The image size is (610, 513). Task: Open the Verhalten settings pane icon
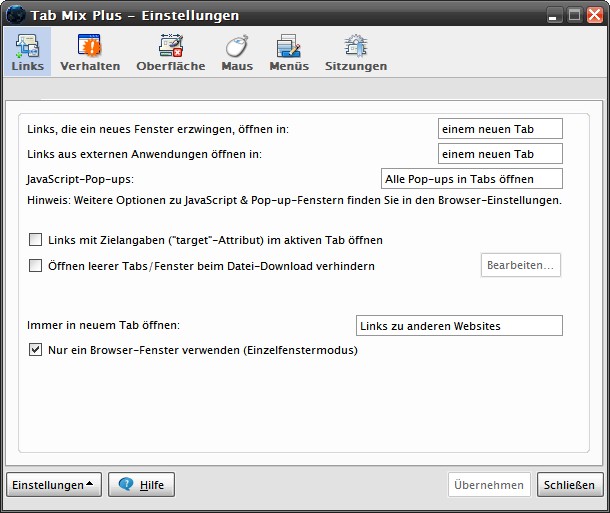(90, 52)
